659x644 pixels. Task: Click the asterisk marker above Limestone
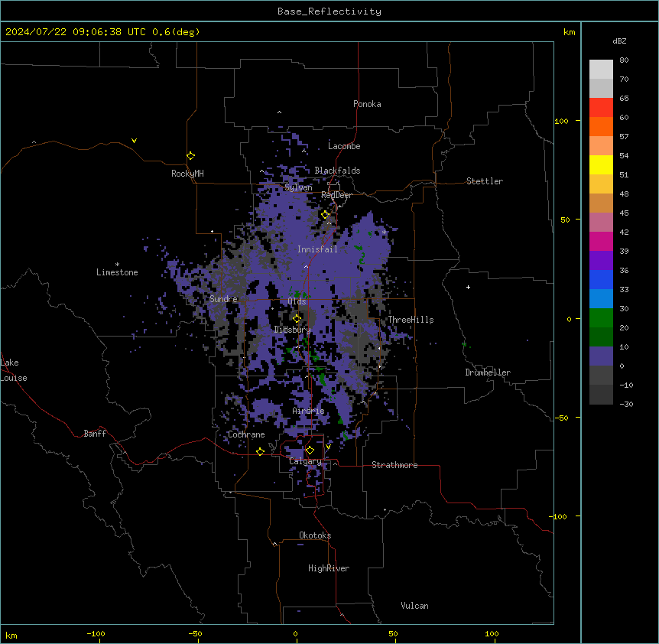click(x=117, y=265)
